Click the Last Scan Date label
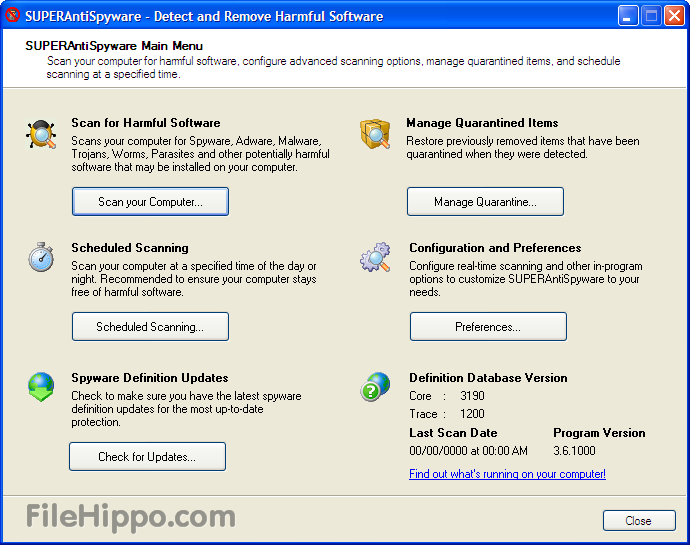The height and width of the screenshot is (545, 690). point(453,433)
